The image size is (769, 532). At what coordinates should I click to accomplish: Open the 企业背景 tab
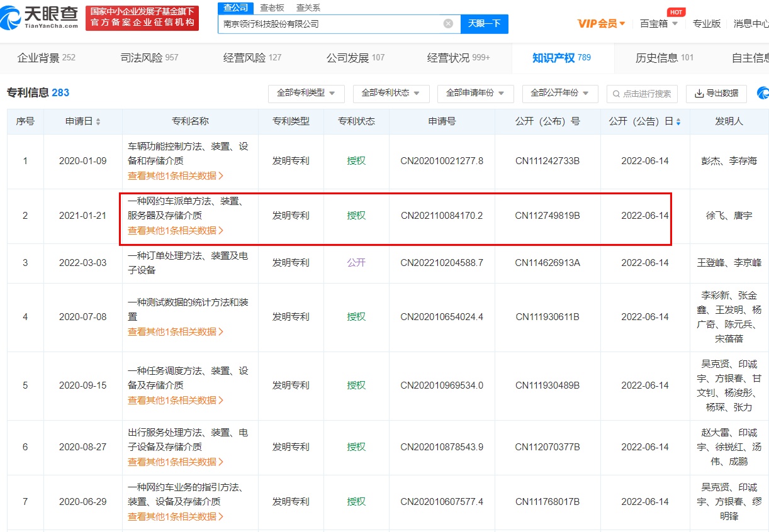pyautogui.click(x=46, y=58)
